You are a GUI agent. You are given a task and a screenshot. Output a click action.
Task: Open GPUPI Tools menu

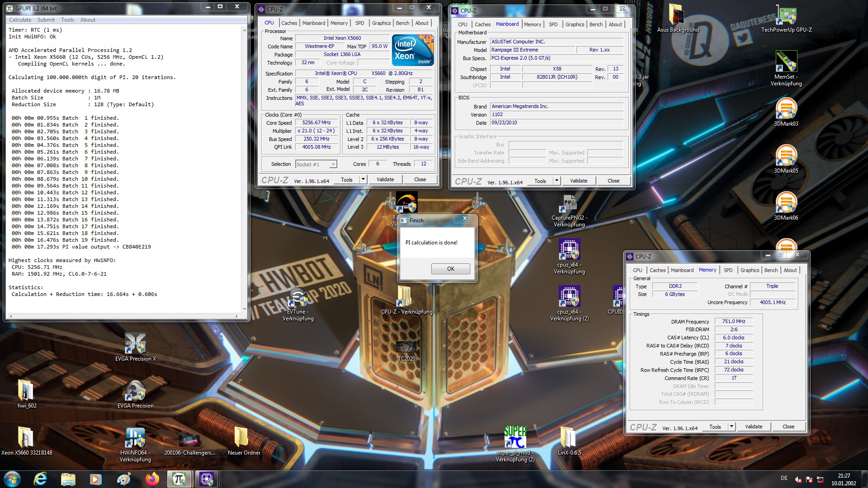tap(67, 20)
